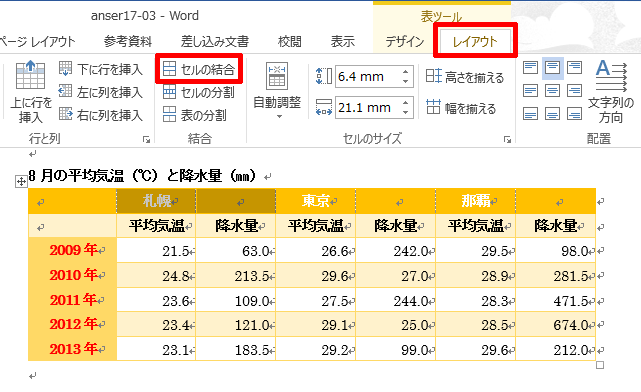
Task: Click the 2013 年 row label
Action: 73,349
